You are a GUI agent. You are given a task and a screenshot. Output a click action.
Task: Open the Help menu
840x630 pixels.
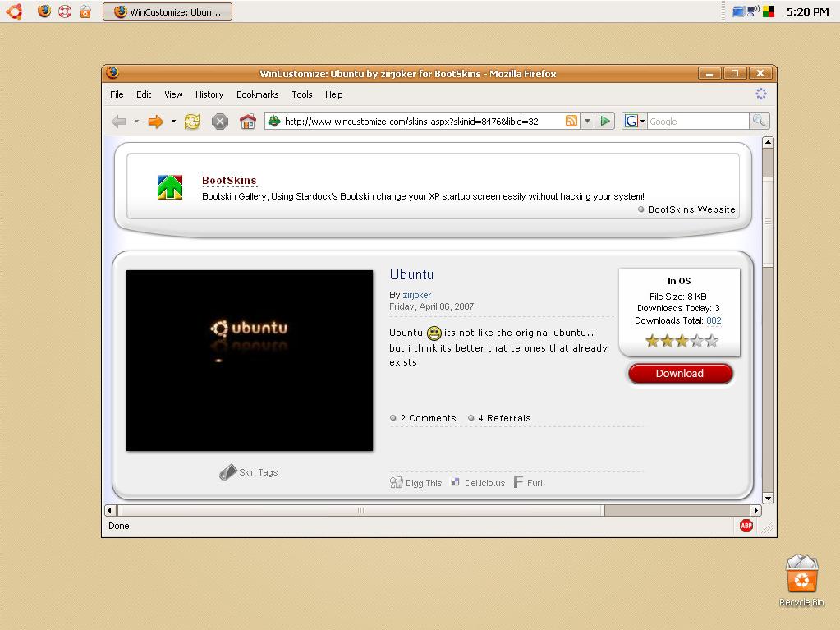click(x=333, y=94)
